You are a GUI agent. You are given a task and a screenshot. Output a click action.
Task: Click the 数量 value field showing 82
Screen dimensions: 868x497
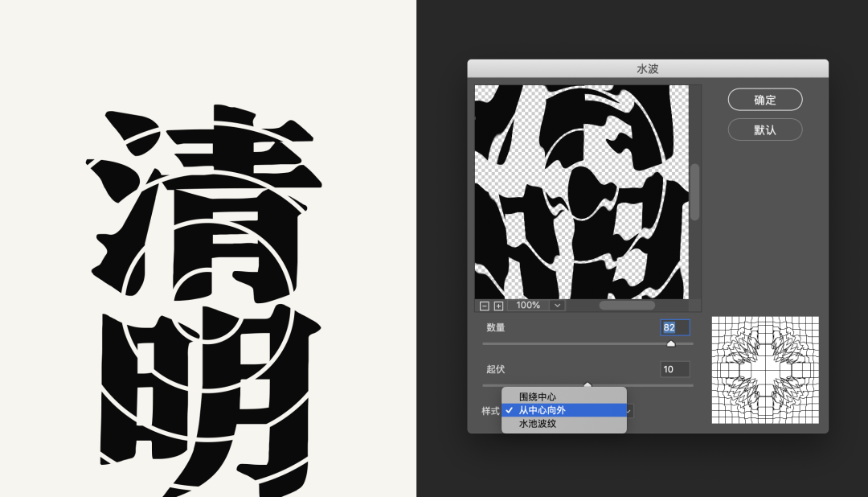click(x=674, y=328)
